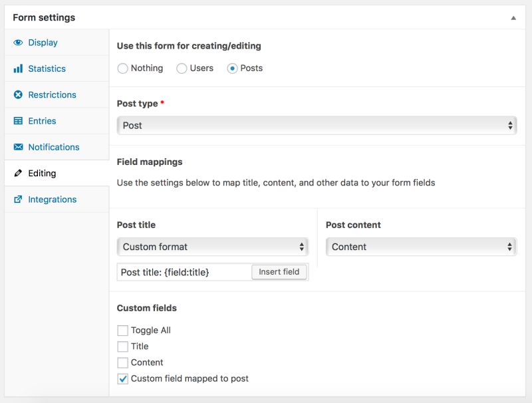Select the Display eye icon in sidebar
The image size is (532, 403).
17,43
